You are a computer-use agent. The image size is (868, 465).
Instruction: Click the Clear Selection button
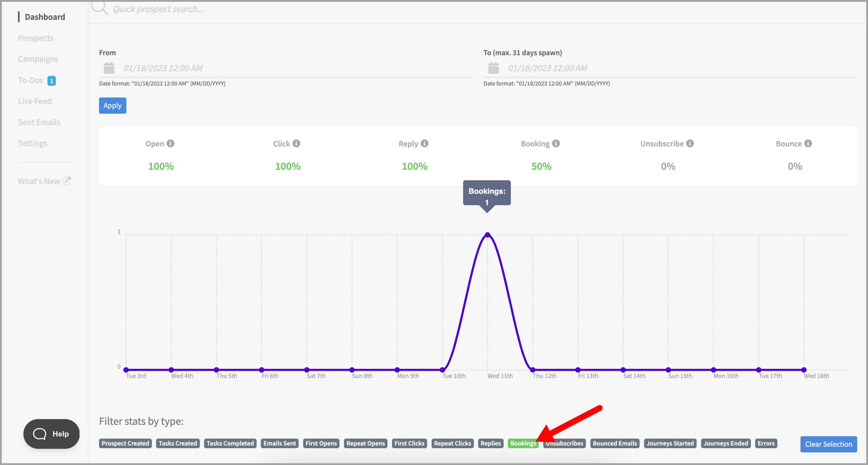click(829, 444)
